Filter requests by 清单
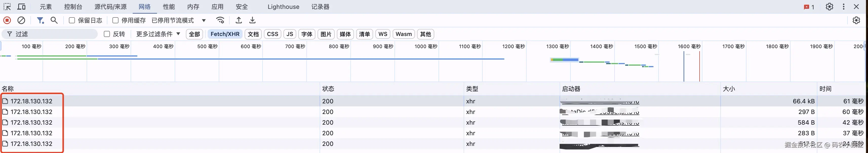This screenshot has width=868, height=153. (x=364, y=34)
